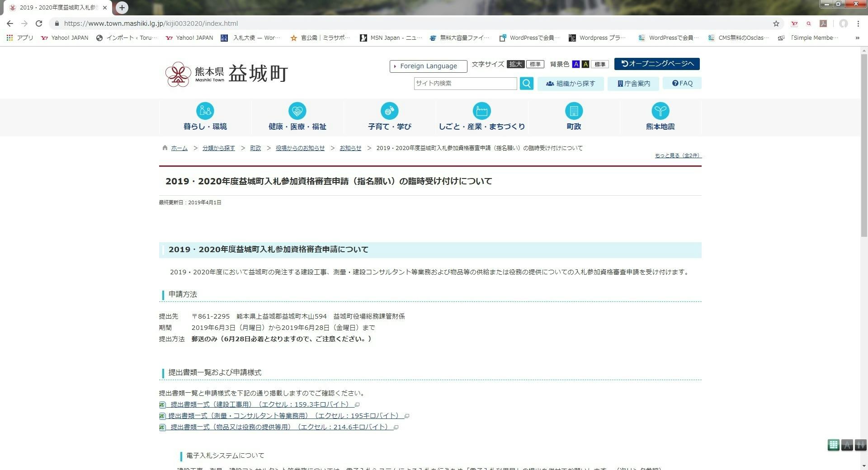The height and width of the screenshot is (470, 868).
Task: Open the 熊本地震 category icon
Action: [x=660, y=111]
